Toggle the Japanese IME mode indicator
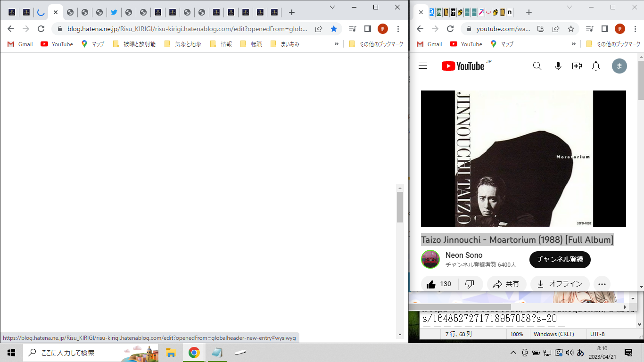Viewport: 644px width, 362px height. click(580, 353)
